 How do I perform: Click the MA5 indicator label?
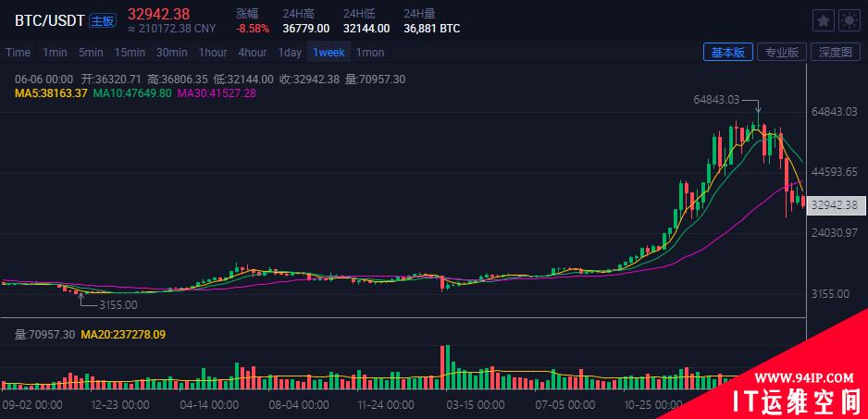click(51, 92)
